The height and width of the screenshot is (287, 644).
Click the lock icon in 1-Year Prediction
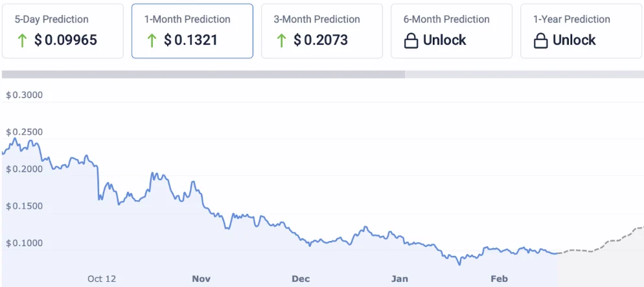point(540,41)
